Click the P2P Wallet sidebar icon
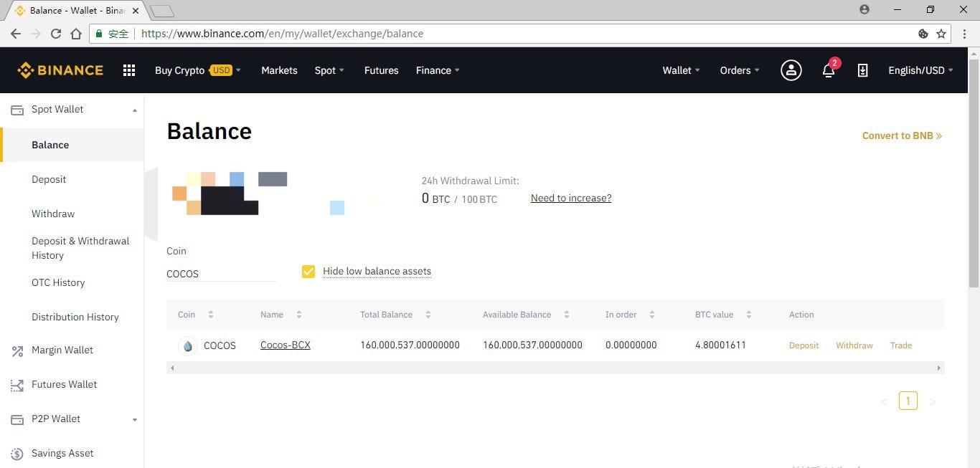Screen dimensions: 980x468 click(17, 419)
